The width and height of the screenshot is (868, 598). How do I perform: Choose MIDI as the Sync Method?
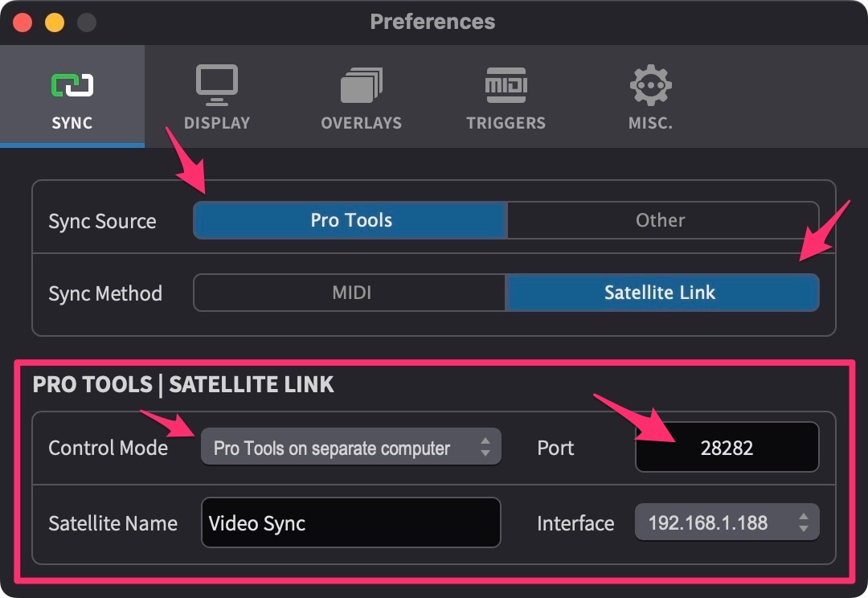(x=350, y=293)
